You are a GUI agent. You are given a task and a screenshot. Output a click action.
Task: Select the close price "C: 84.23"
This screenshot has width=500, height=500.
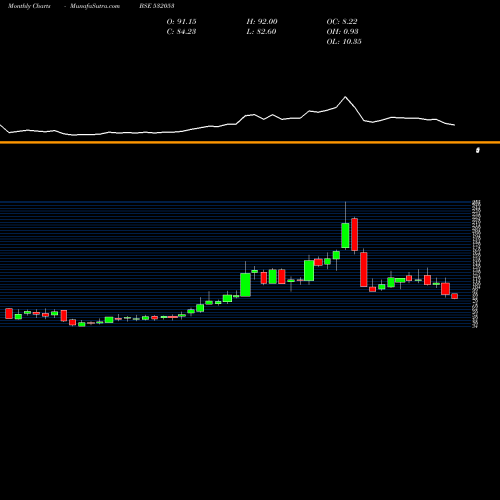[181, 32]
